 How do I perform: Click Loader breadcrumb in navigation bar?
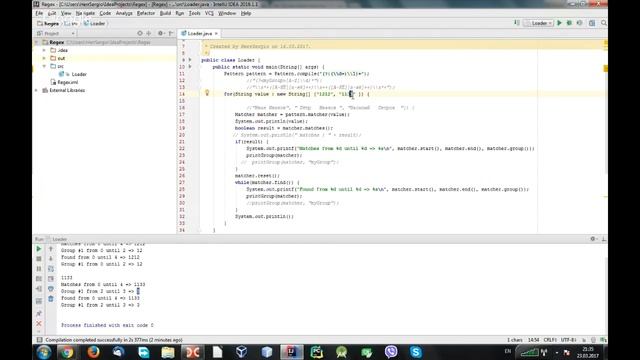point(95,23)
